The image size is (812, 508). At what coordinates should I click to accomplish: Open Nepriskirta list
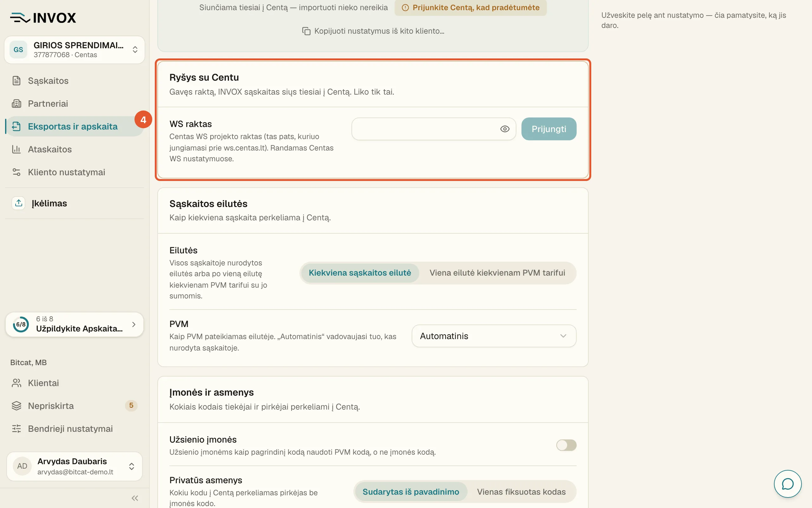pos(75,406)
